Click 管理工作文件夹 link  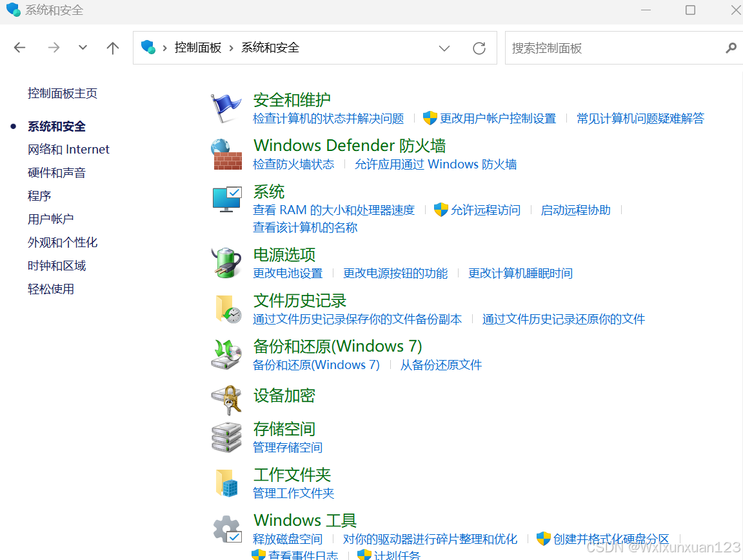point(294,494)
